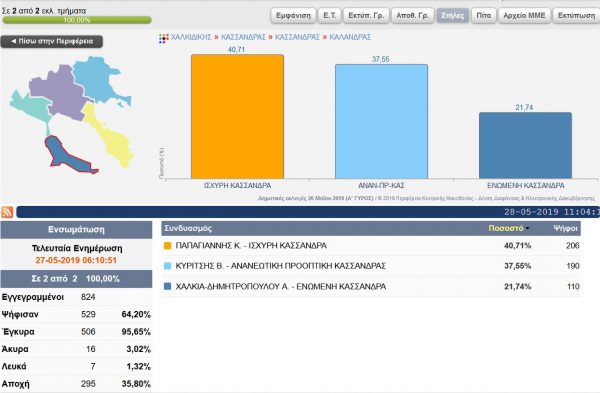The width and height of the screenshot is (600, 393).
Task: Click the colored dots icon before ΧΑΛΚΙΔΙΚΗΣ
Action: [164, 38]
